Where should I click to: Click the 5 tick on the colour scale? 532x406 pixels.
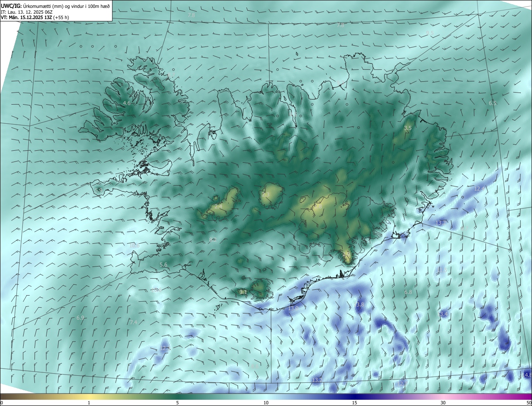point(177,403)
